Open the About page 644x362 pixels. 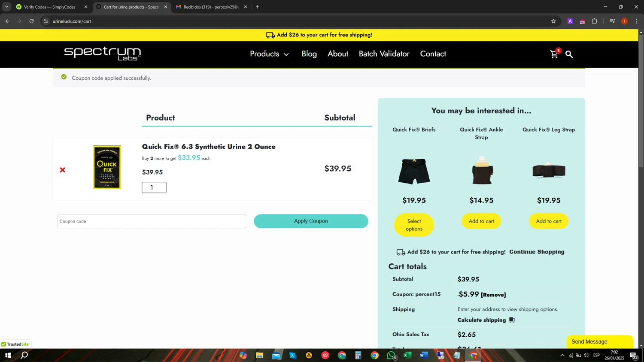pyautogui.click(x=338, y=54)
